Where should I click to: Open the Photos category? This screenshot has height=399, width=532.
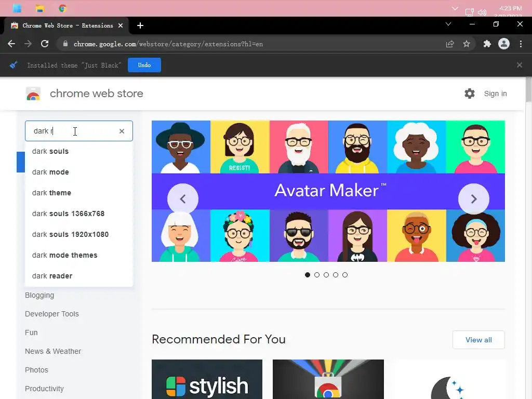37,370
